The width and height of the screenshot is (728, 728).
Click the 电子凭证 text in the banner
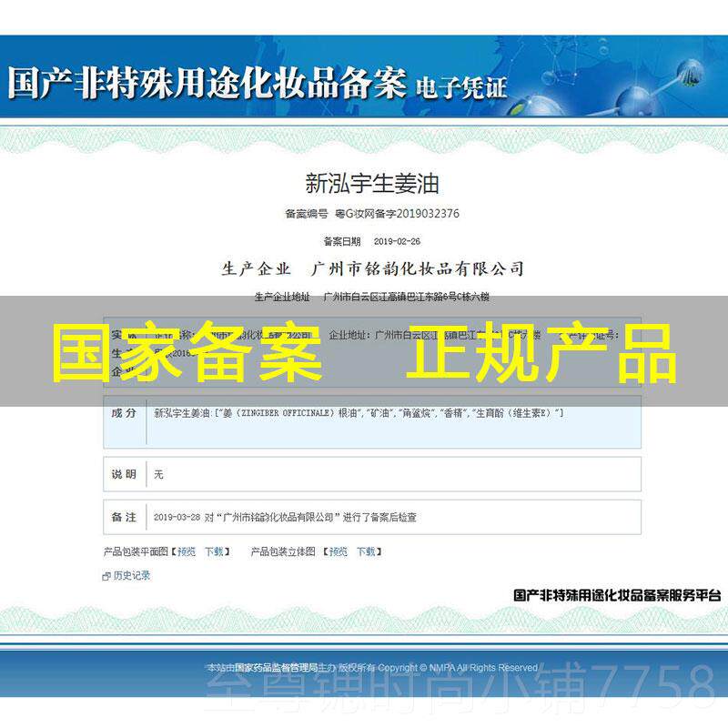click(461, 87)
